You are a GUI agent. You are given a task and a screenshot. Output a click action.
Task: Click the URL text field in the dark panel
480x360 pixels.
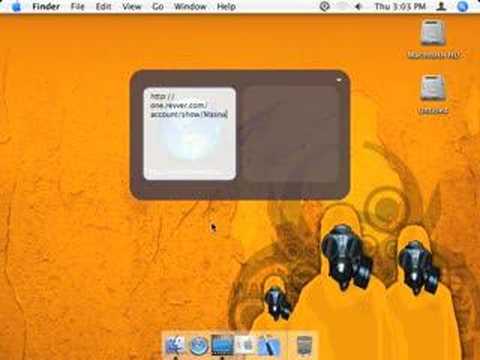(190, 134)
